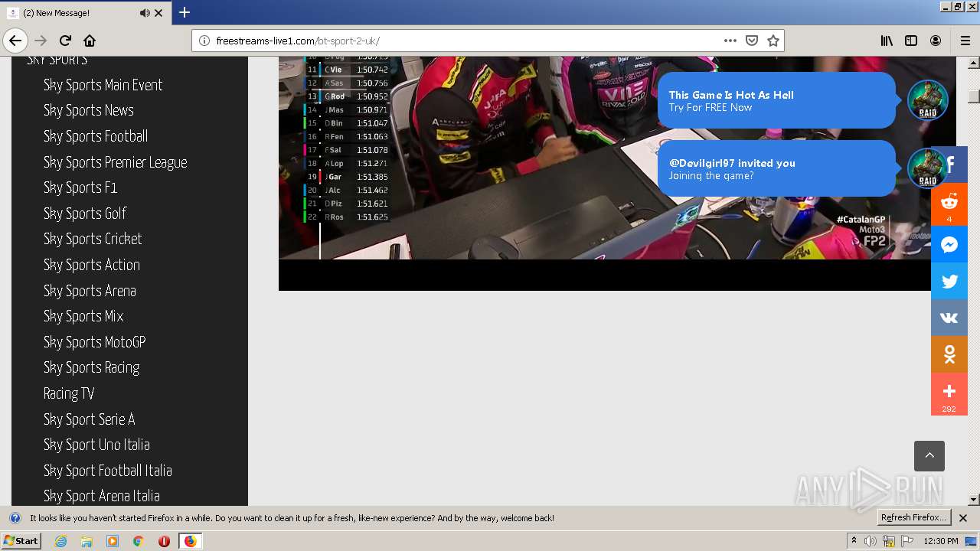Bookmark this page with the star

pyautogui.click(x=773, y=41)
